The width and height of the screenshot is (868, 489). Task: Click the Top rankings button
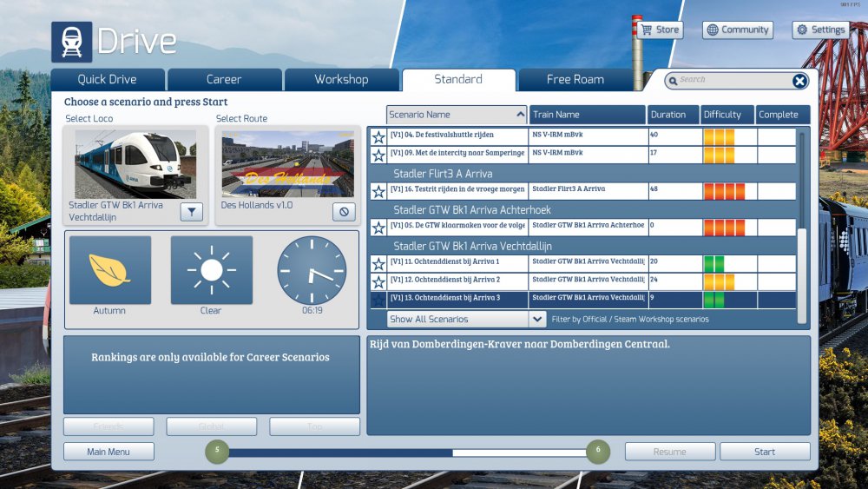314,426
